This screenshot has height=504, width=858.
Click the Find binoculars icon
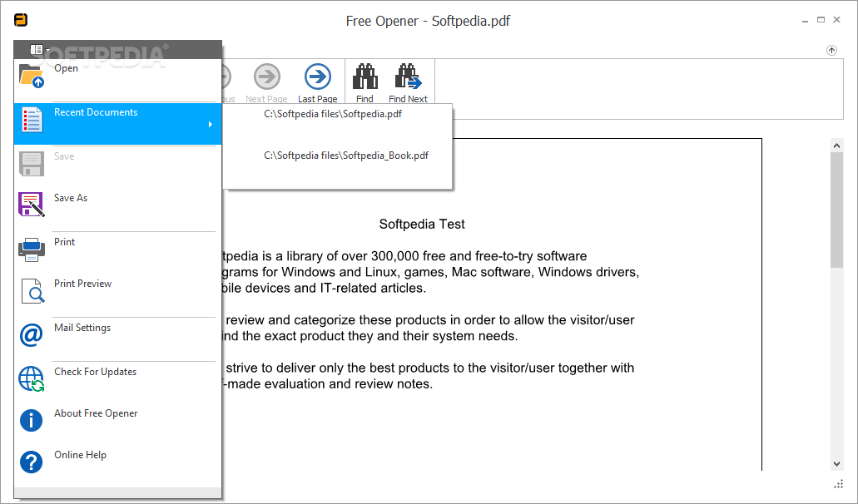365,77
